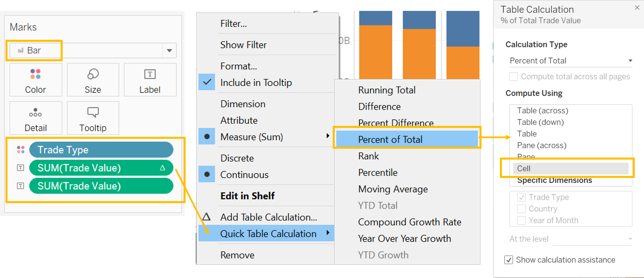Click delta icon on SUM(Trade Value) pill
Viewport: 644px width, 278px height.
click(162, 168)
